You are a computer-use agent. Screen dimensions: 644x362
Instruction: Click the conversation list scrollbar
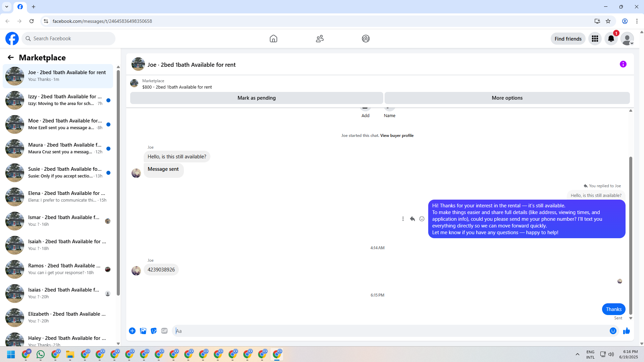pos(118,183)
